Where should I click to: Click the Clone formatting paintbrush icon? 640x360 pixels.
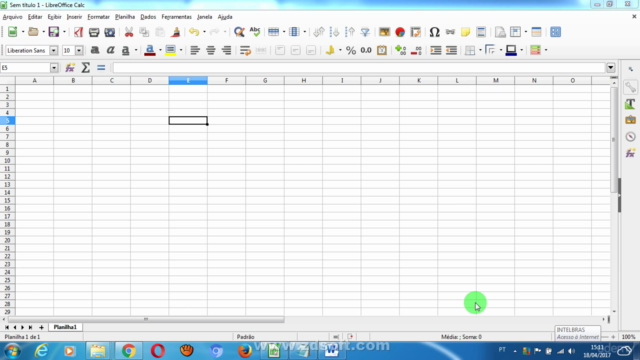[x=176, y=32]
